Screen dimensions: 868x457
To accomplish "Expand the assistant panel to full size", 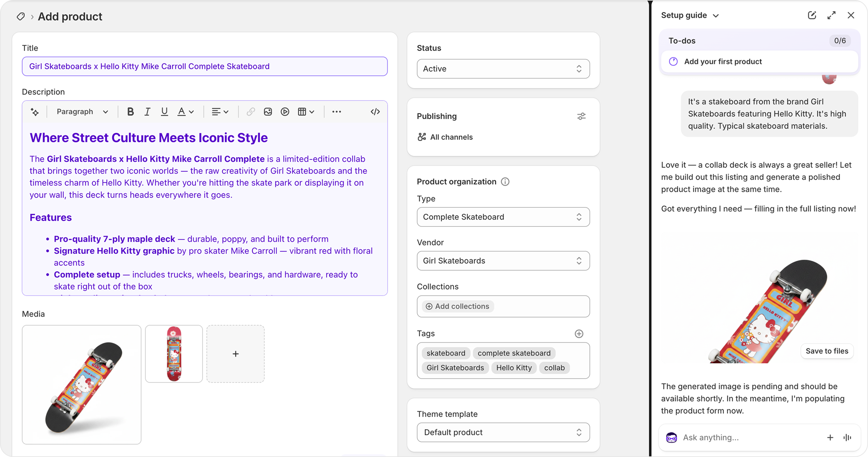I will click(831, 15).
